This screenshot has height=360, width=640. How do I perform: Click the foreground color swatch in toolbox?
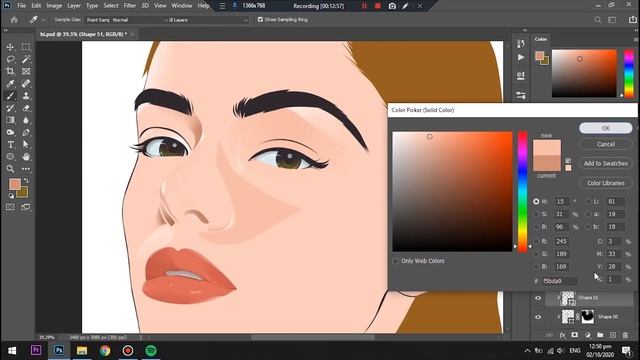click(15, 184)
